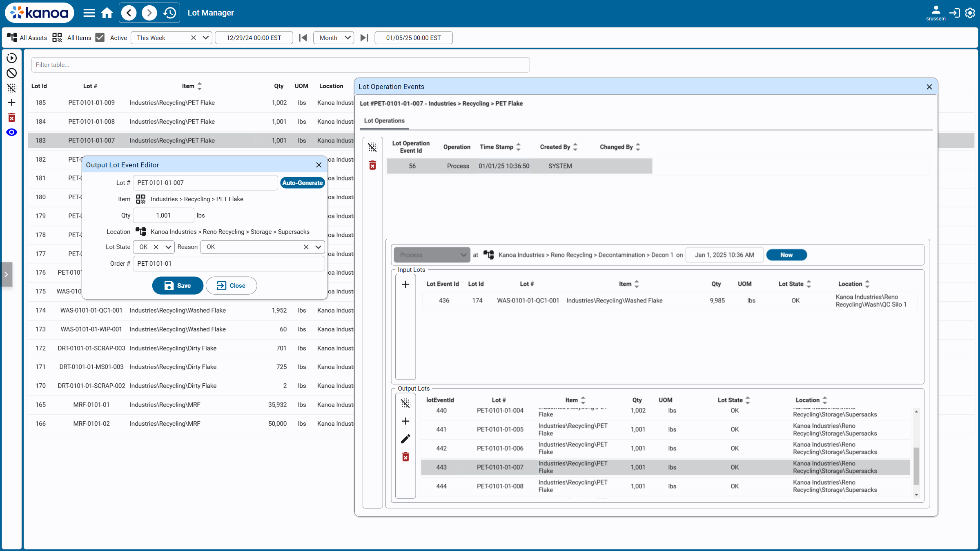Edit selected output lot with pencil icon
The image size is (980, 551).
405,439
